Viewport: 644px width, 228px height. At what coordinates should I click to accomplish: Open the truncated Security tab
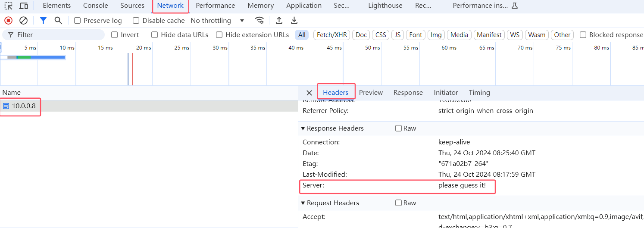point(342,6)
